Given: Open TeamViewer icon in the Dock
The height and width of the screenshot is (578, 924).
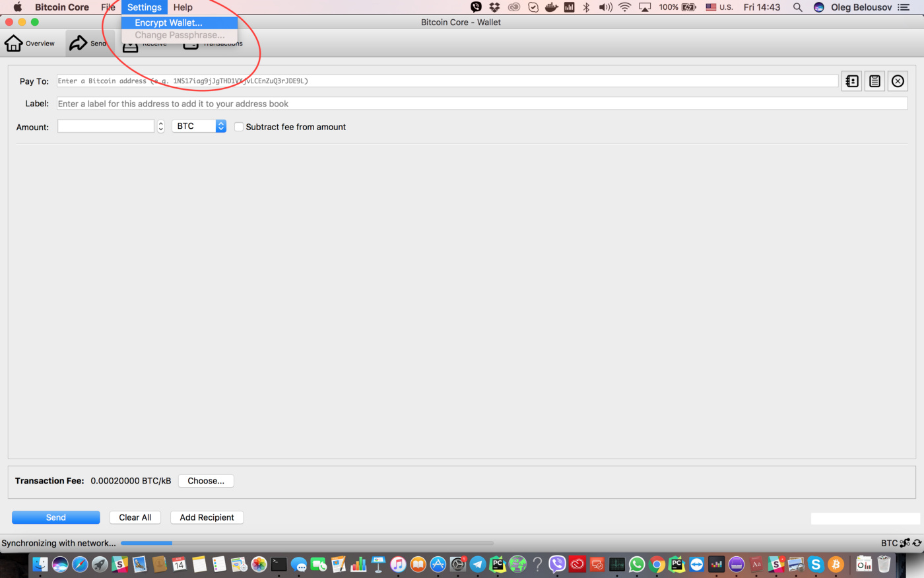Looking at the screenshot, I should [x=697, y=565].
